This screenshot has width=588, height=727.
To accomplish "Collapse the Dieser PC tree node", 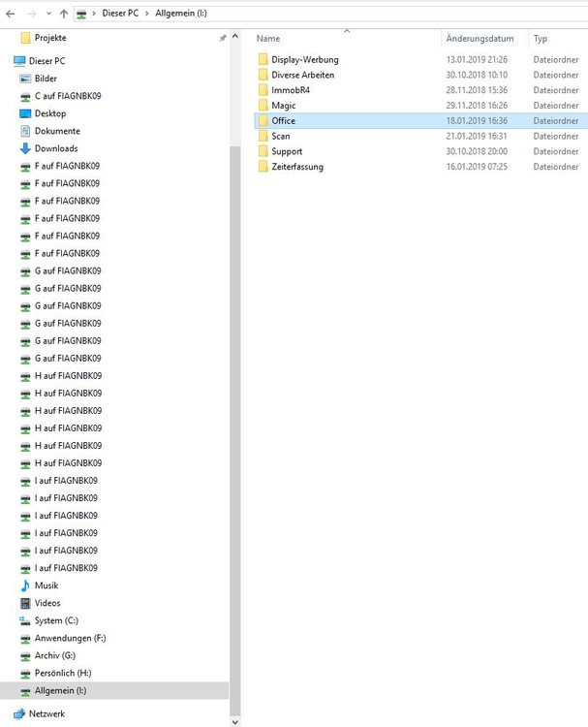I will pyautogui.click(x=8, y=60).
